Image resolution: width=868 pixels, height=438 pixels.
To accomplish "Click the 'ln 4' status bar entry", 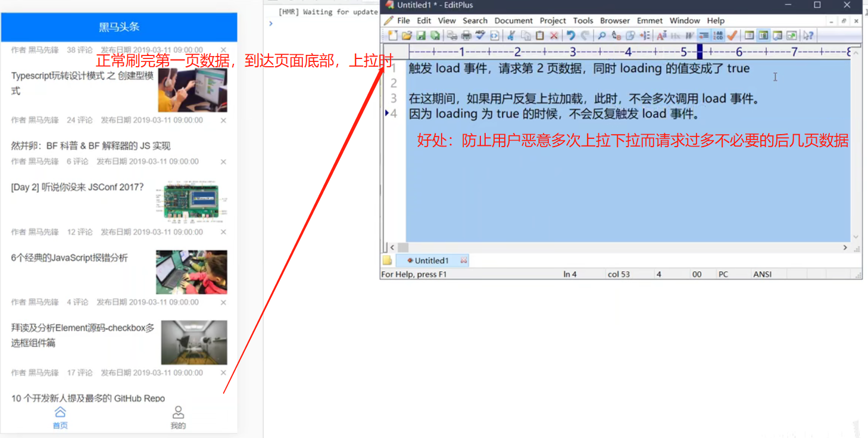I will 570,274.
